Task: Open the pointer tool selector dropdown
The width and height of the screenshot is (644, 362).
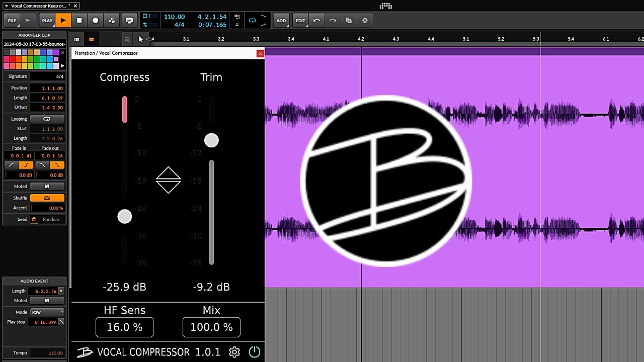Action: point(142,39)
